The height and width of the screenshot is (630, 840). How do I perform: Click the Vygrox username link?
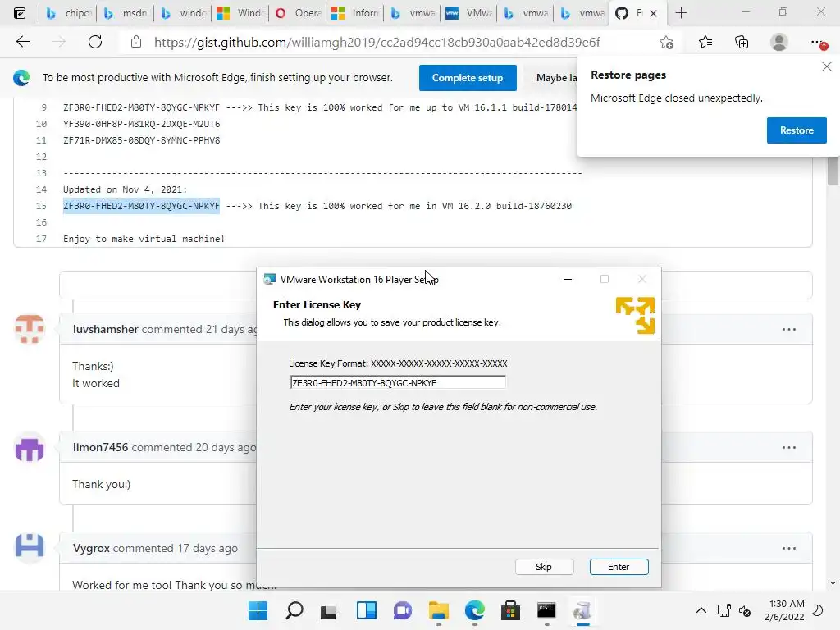click(91, 548)
